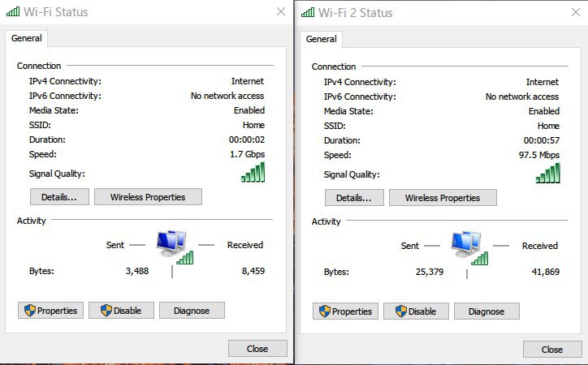Click the Wi-Fi Status title bar signal icon
The width and height of the screenshot is (588, 365).
(13, 11)
